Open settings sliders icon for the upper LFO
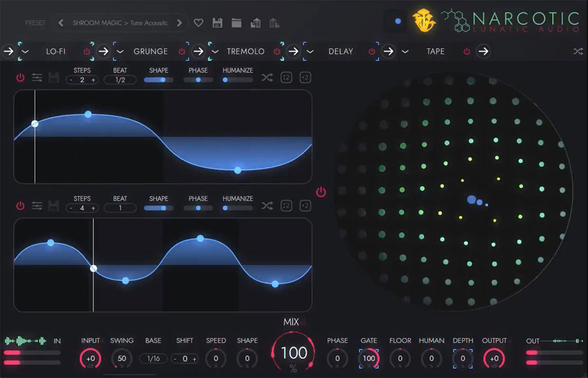 click(37, 78)
